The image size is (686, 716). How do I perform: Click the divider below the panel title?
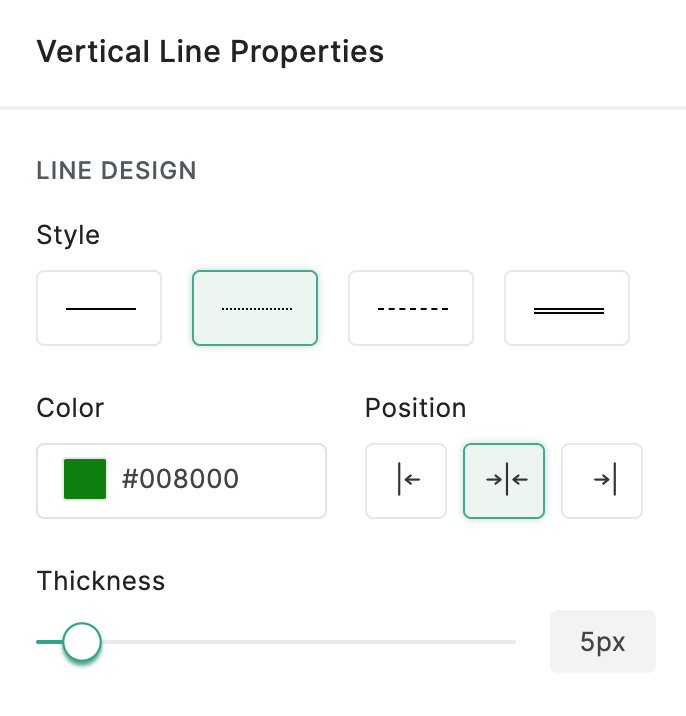pos(343,106)
